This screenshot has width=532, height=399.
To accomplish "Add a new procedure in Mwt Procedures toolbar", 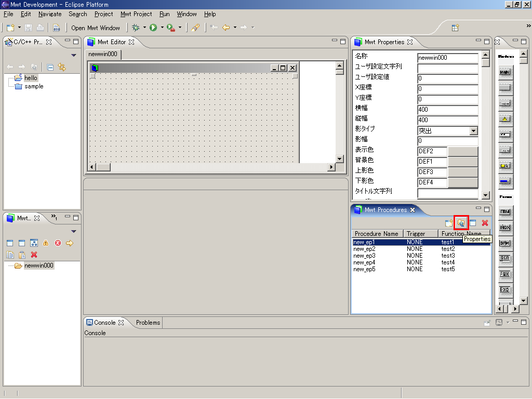I will [449, 223].
